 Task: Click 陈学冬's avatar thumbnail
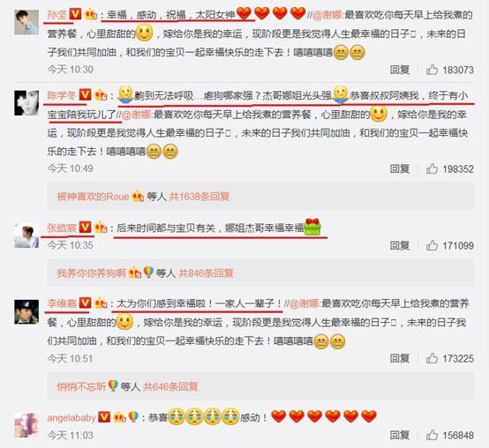(x=26, y=103)
